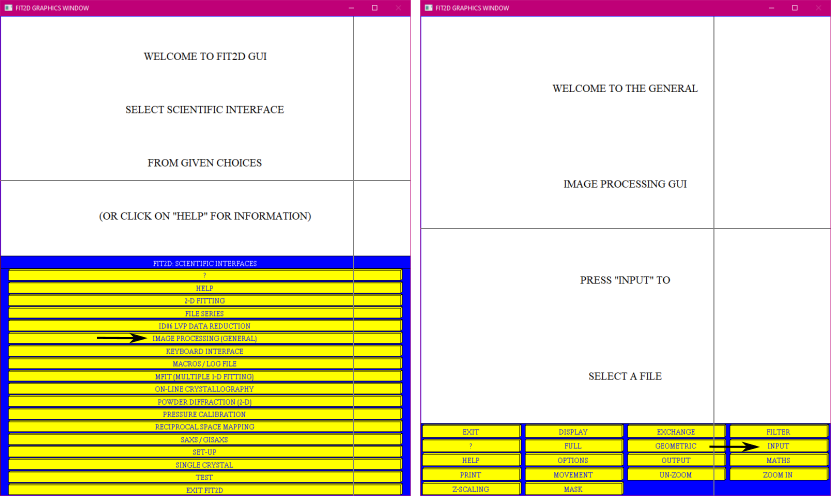Click the TEST interface button
831x496 pixels.
click(x=205, y=477)
